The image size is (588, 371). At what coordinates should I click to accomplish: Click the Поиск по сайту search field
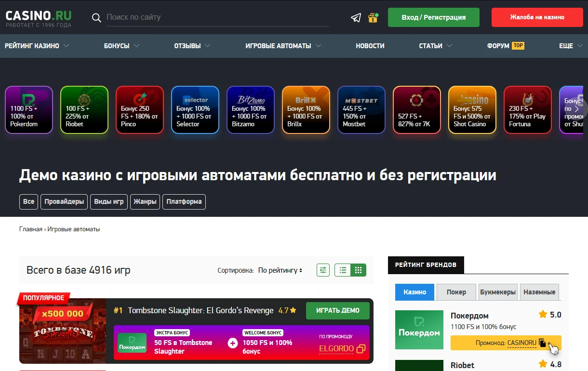pyautogui.click(x=217, y=17)
